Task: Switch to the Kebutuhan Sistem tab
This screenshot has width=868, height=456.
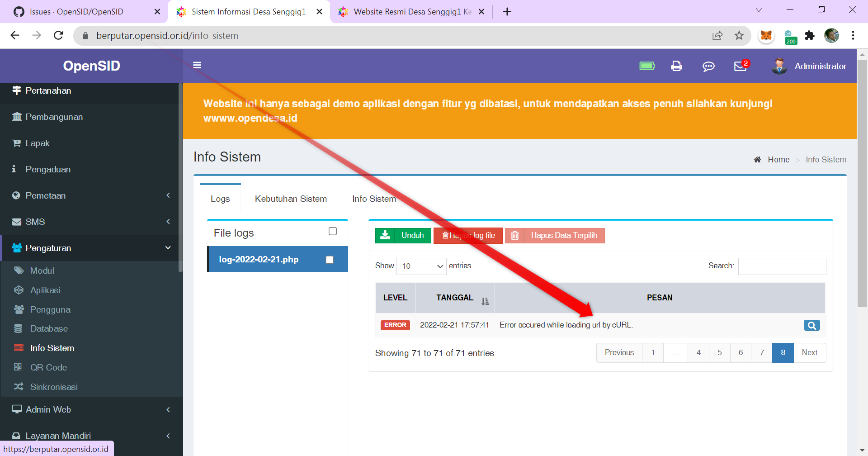Action: [291, 199]
